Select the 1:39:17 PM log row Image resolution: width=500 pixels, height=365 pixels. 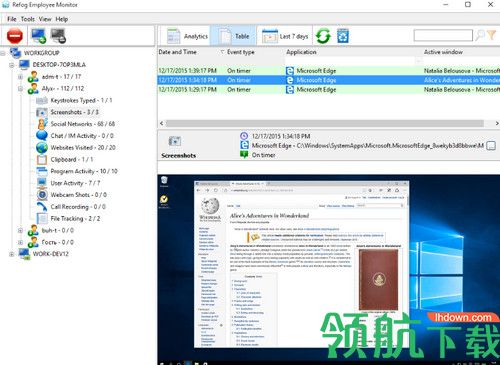pos(328,71)
